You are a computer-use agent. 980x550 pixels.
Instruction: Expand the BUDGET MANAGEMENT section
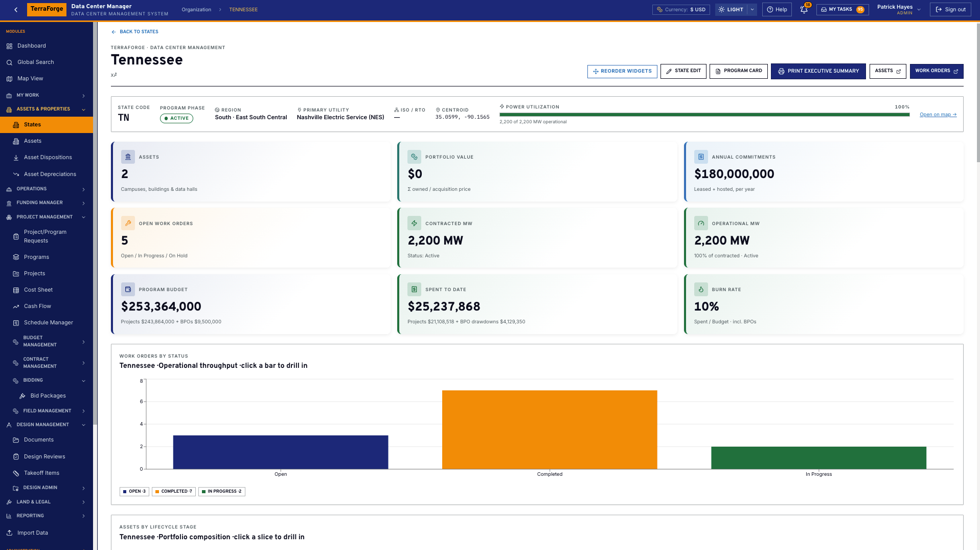coord(47,341)
